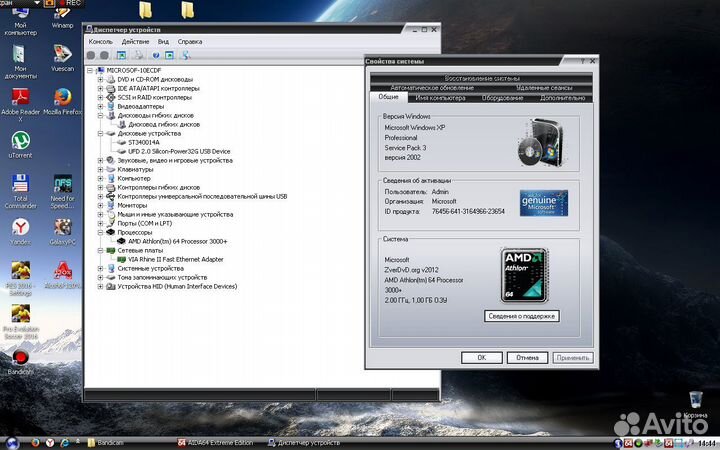This screenshot has width=720, height=450.
Task: Select VIA Rhine II Fast Ethernet Adapter
Action: (x=175, y=259)
